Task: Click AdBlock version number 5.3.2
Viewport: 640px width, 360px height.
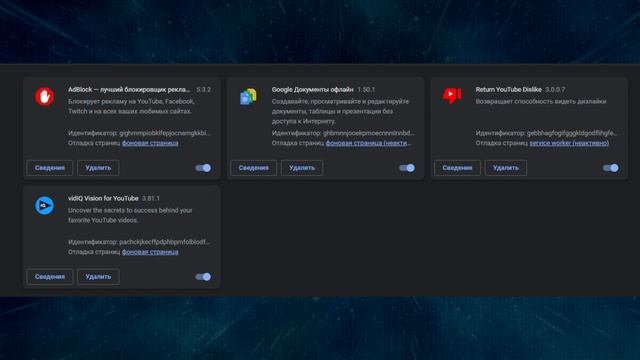Action: coord(204,89)
